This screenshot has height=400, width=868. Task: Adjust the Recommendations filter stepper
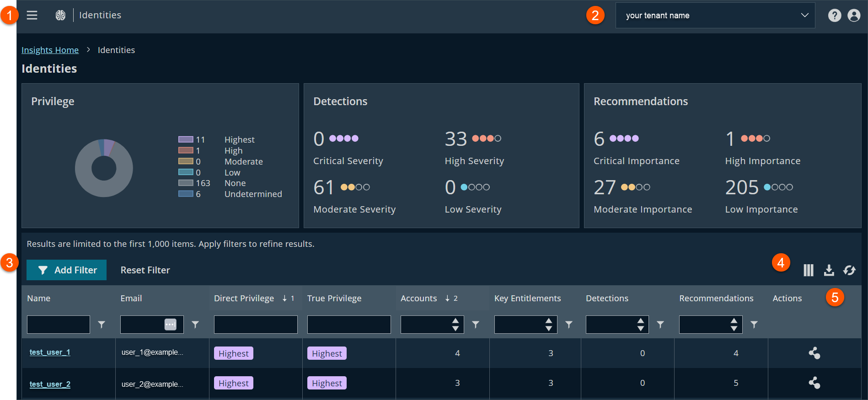734,325
